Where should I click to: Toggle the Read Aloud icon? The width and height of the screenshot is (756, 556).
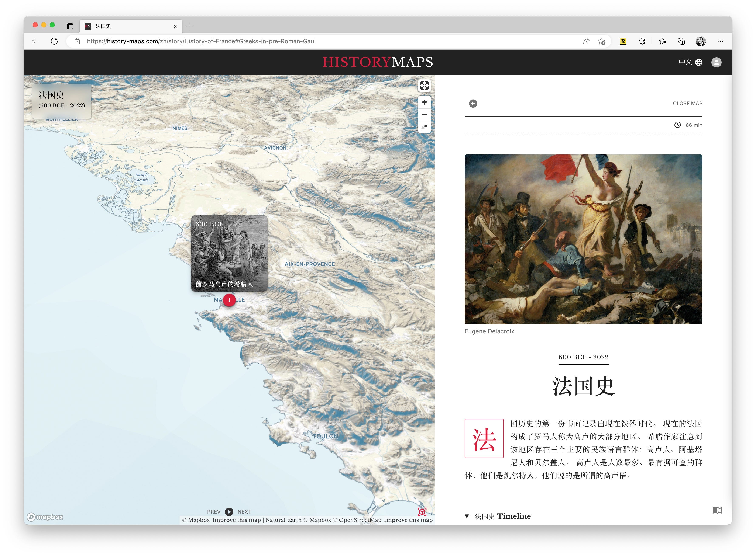pyautogui.click(x=586, y=41)
